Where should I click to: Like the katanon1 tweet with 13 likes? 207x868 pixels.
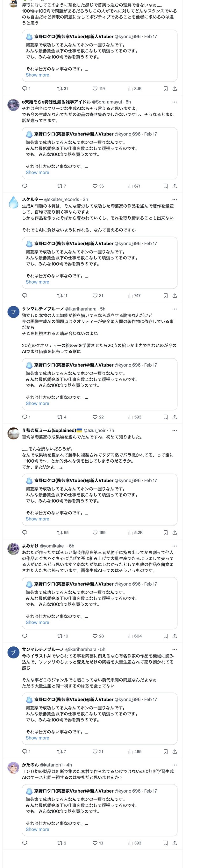coord(95,843)
